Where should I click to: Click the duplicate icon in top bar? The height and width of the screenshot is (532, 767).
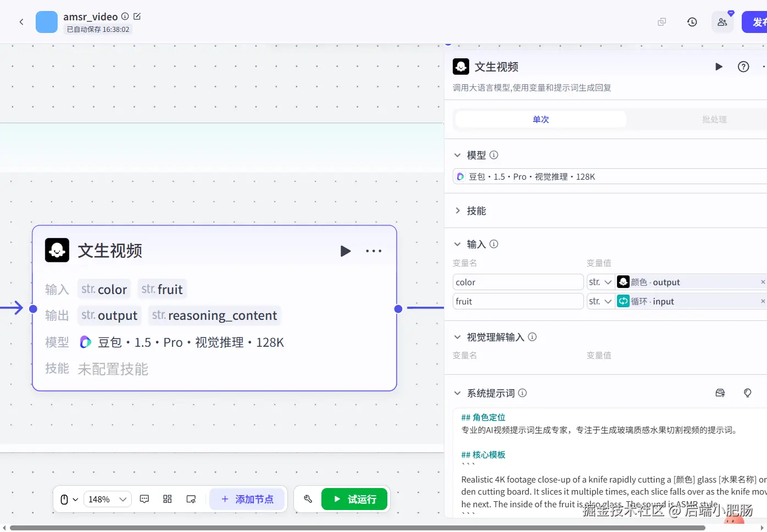click(662, 22)
